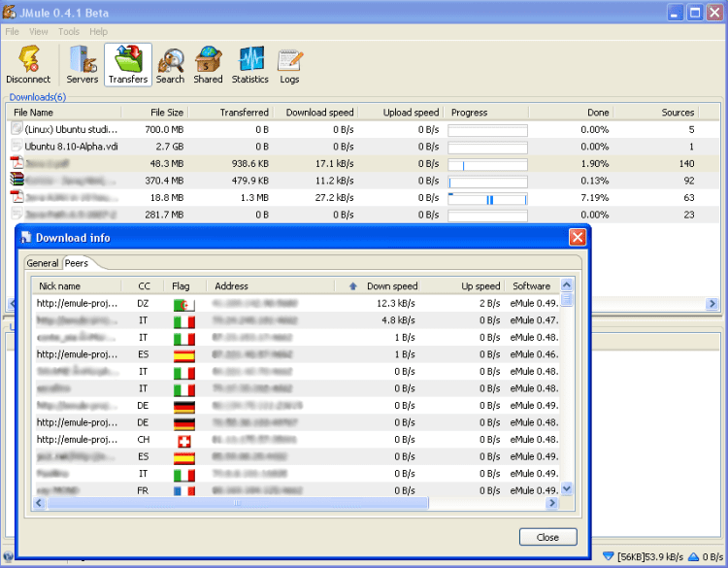Sort downloads by Upload speed column
The height and width of the screenshot is (568, 728).
[x=401, y=113]
